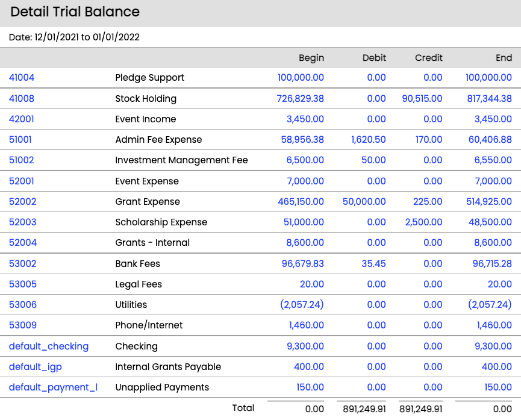This screenshot has height=420, width=521.
Task: Select account 52001 Event Expense
Action: tap(21, 181)
